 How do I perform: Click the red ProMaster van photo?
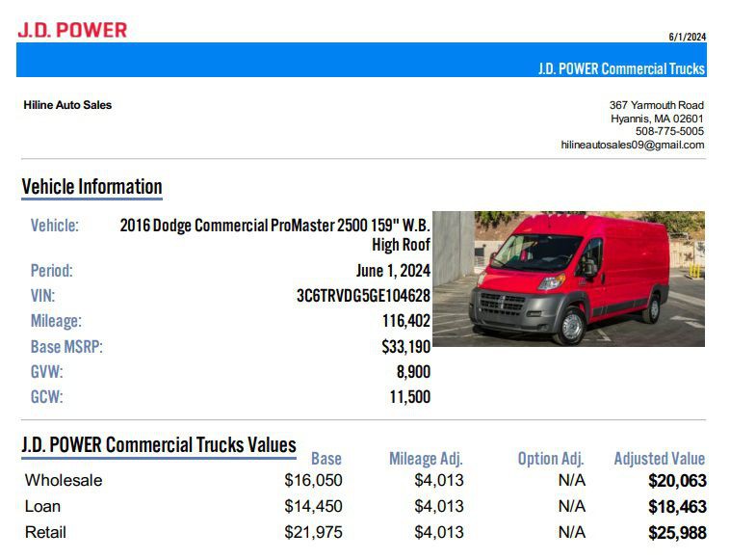tap(568, 279)
